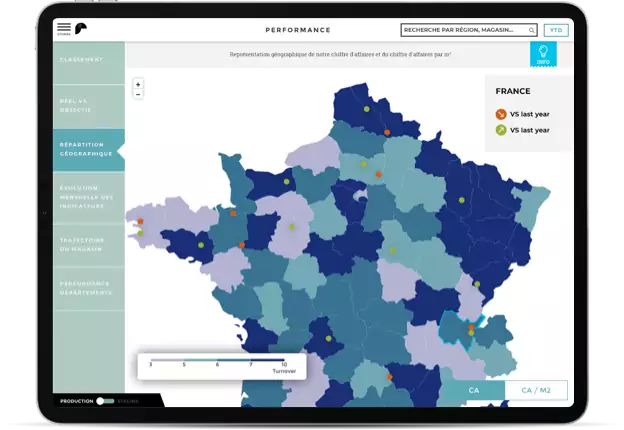Click the search magnifier icon
The image size is (624, 430).
pos(531,30)
